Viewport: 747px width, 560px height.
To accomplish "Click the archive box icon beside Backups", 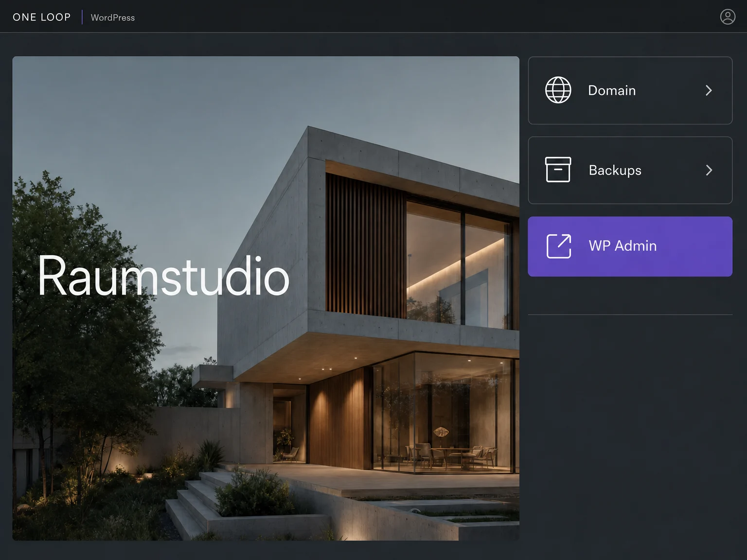I will click(x=558, y=170).
